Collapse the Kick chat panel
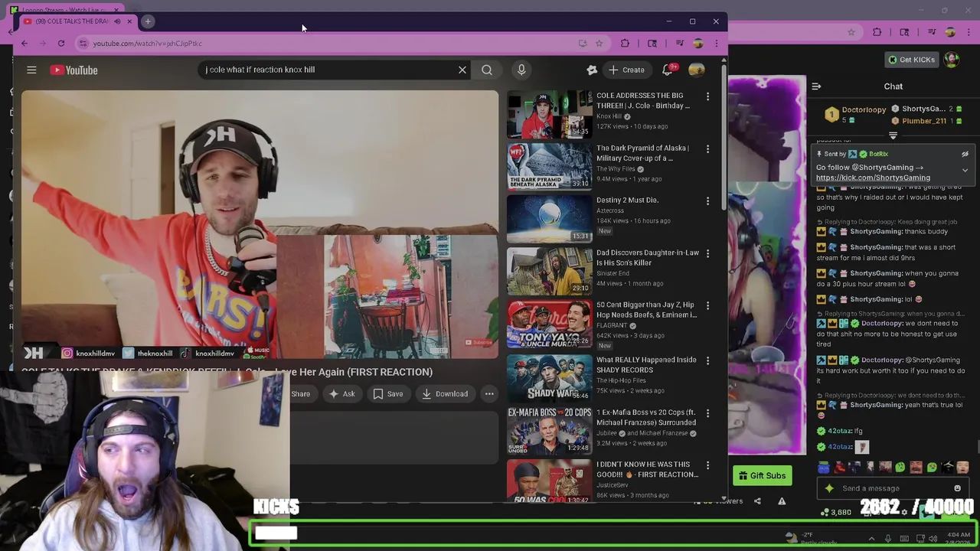The image size is (980, 551). pos(816,86)
